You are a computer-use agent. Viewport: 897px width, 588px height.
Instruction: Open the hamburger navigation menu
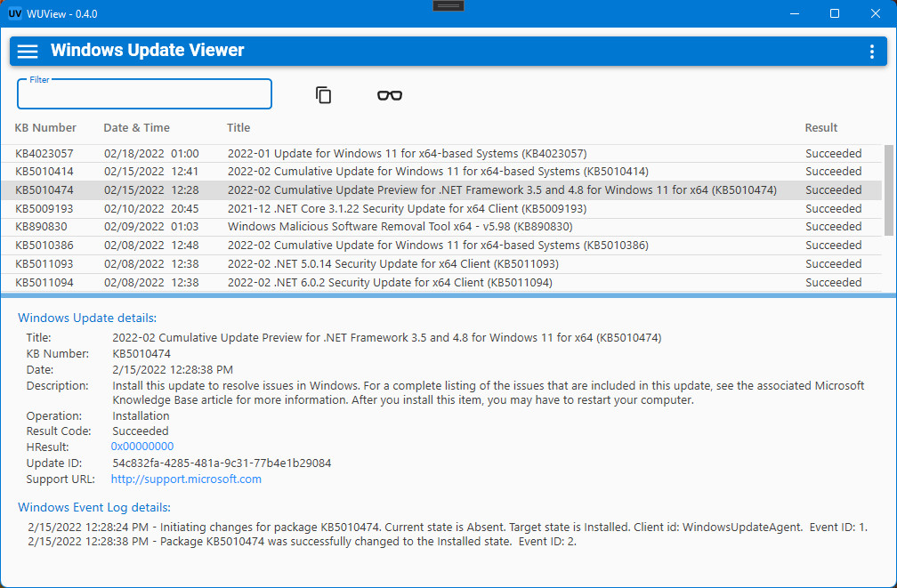[x=28, y=51]
